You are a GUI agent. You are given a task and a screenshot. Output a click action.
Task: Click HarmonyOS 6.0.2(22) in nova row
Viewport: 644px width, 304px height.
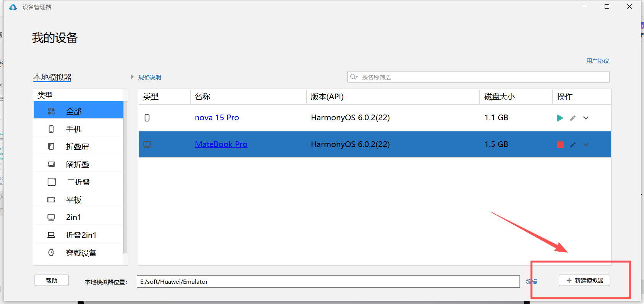[350, 118]
